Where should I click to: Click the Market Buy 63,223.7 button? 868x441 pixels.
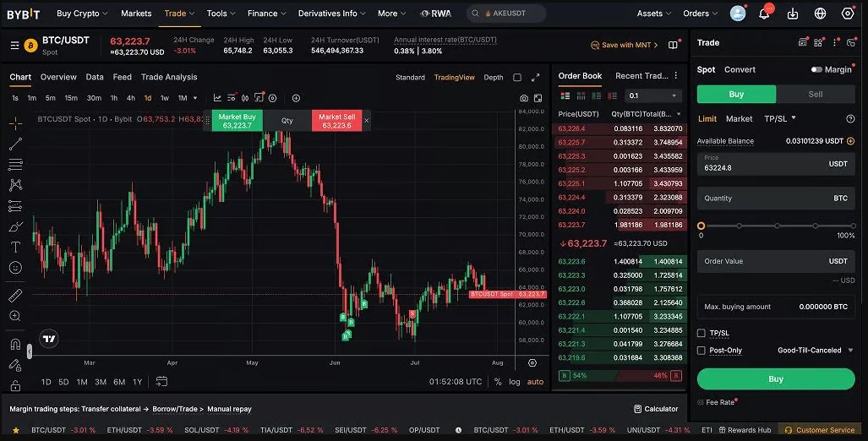pos(237,121)
